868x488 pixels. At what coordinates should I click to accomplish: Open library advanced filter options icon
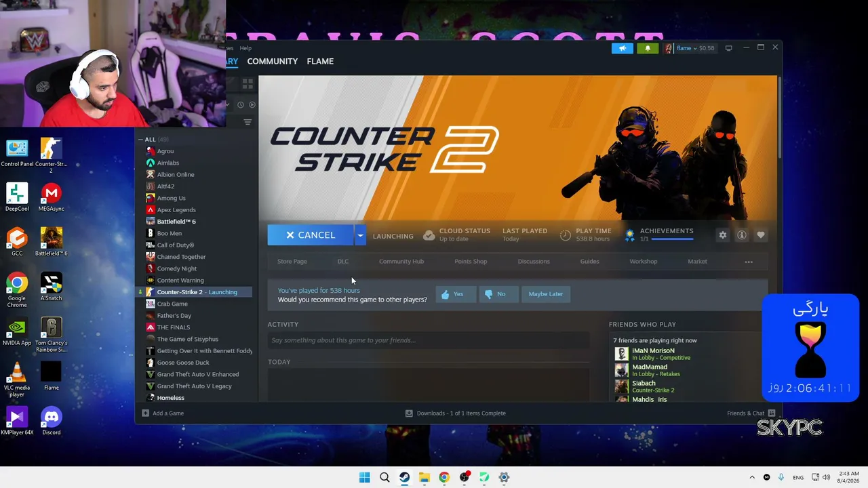click(x=248, y=122)
